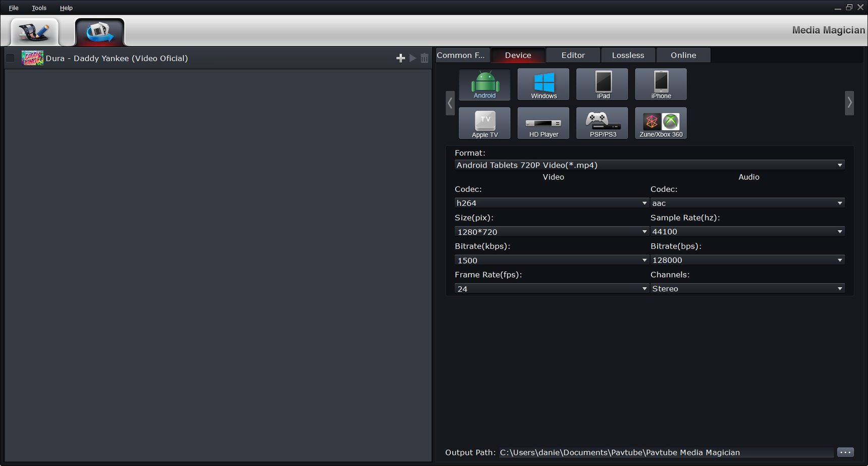Viewport: 868px width, 466px height.
Task: Select the Dura - Daddy Yankee video title
Action: pos(117,58)
